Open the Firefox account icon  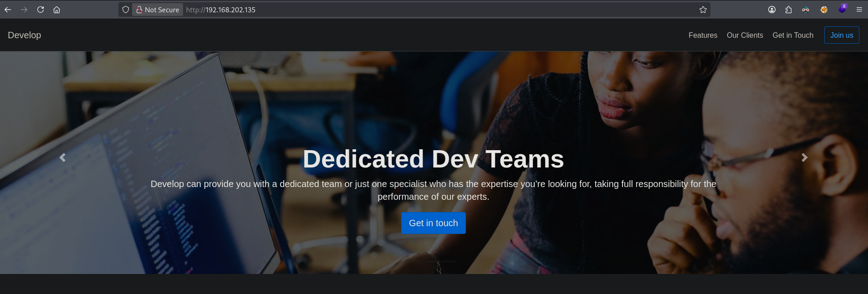click(x=771, y=10)
